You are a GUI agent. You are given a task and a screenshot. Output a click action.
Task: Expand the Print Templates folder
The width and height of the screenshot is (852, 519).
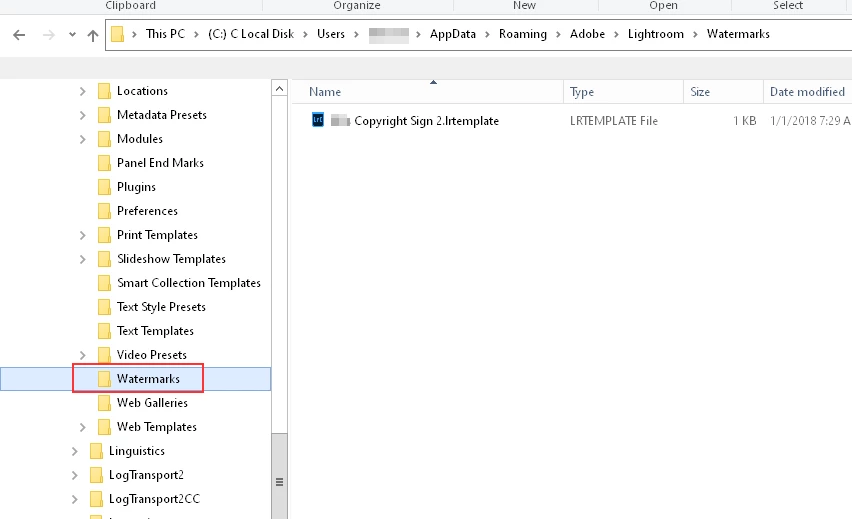point(83,235)
